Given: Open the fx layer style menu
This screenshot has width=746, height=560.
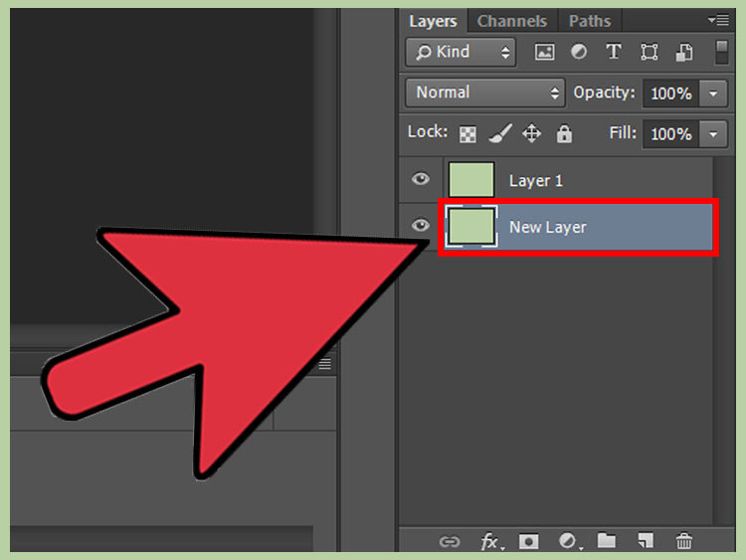Looking at the screenshot, I should click(491, 541).
